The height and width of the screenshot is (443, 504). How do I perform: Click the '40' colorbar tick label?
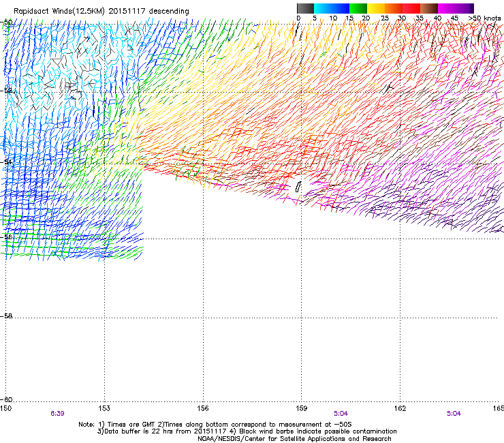point(437,18)
